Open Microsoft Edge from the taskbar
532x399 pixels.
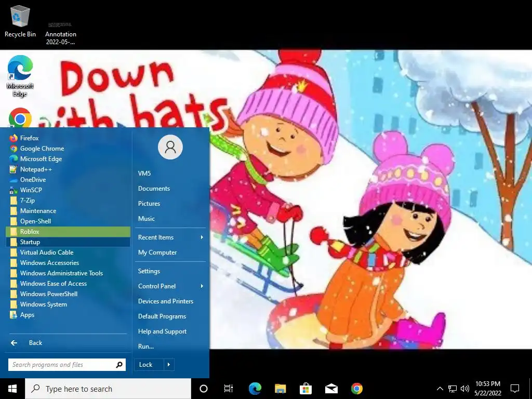[255, 389]
